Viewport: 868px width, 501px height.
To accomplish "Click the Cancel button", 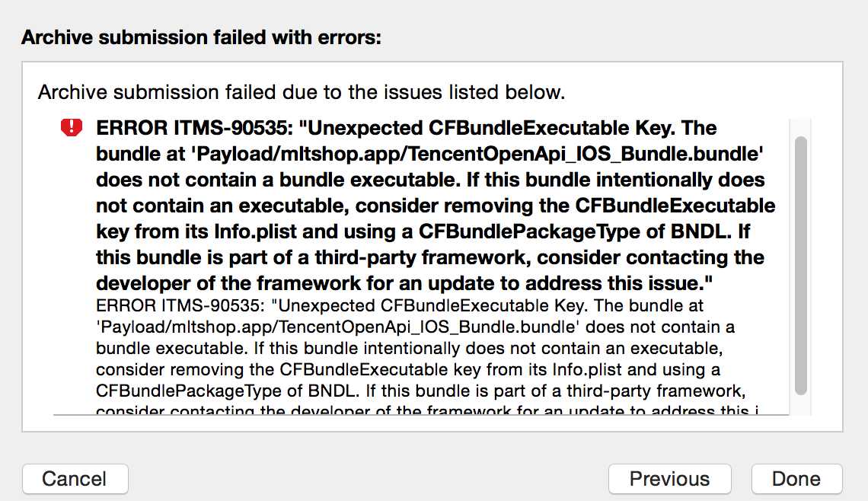I will 75,479.
